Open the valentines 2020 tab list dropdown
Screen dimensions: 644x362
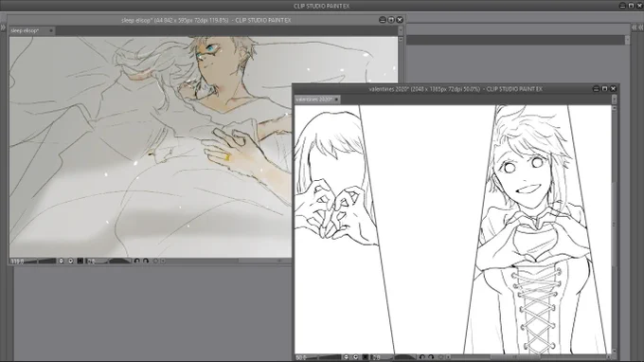[x=615, y=99]
